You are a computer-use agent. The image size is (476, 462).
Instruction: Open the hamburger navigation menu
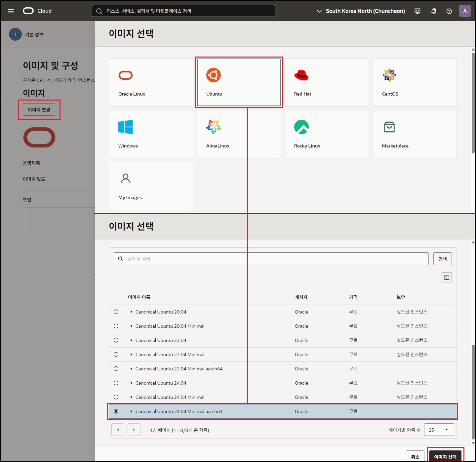coord(11,11)
